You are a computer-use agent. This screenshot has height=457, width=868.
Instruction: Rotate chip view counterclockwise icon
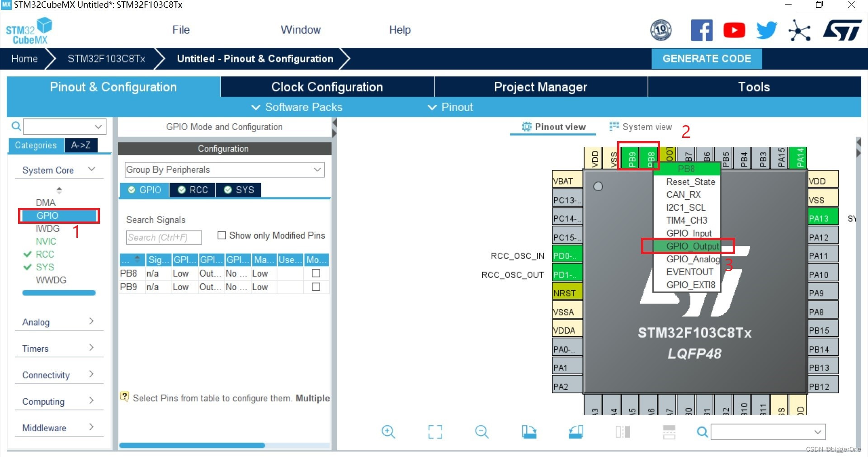pos(576,432)
